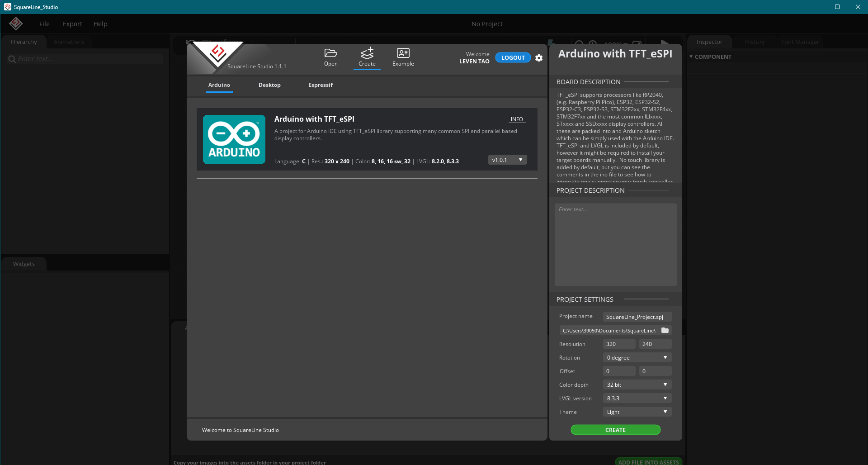Viewport: 868px width, 465px height.
Task: Open the File menu
Action: pos(44,24)
